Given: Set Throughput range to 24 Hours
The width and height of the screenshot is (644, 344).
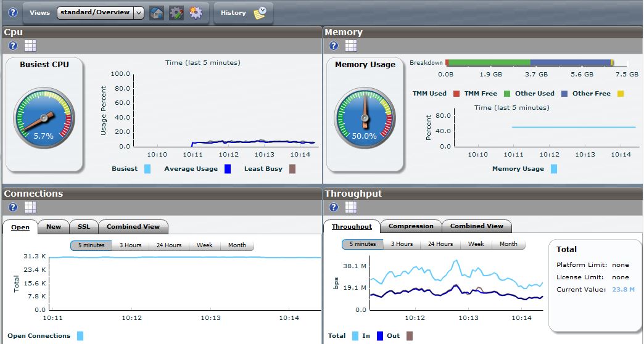Looking at the screenshot, I should point(440,244).
